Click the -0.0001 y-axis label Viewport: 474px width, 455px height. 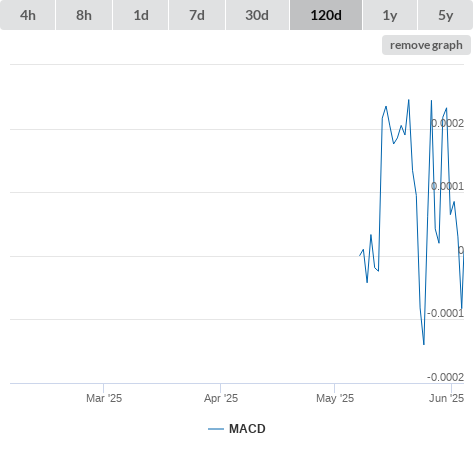click(x=446, y=313)
